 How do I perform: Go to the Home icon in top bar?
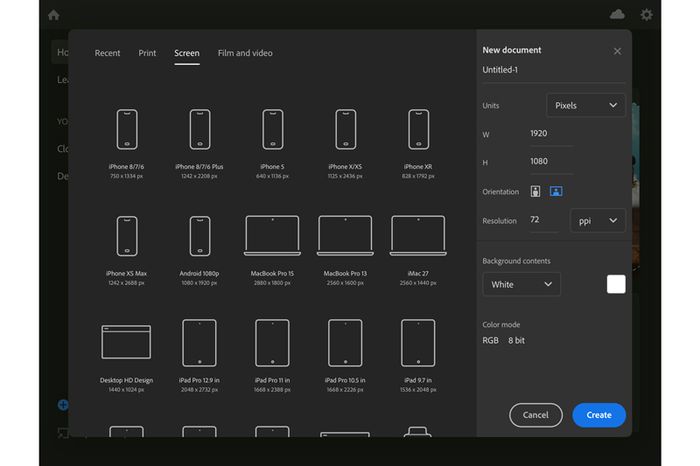(x=54, y=15)
